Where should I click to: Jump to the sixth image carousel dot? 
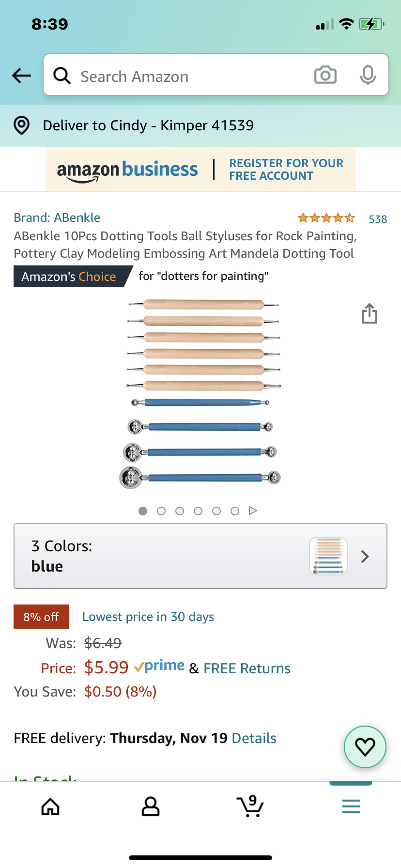[x=235, y=511]
